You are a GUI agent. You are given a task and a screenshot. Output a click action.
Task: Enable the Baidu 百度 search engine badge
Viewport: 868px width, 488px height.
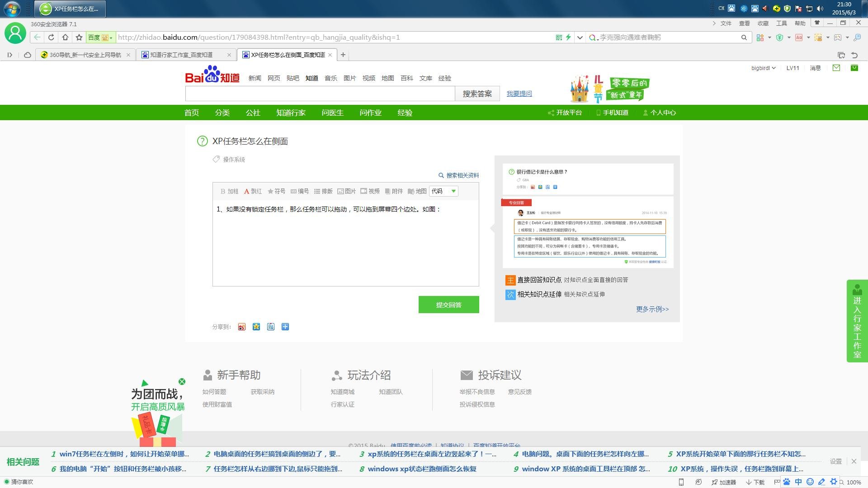click(100, 38)
